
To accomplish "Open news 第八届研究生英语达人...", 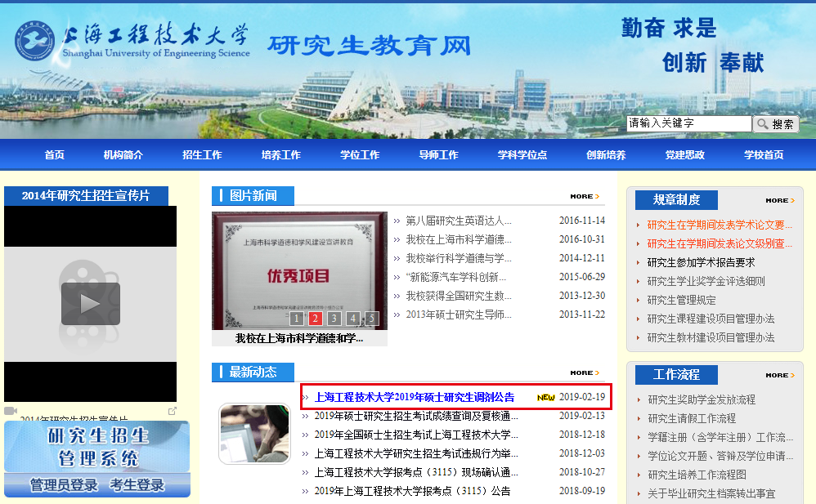I will [459, 221].
